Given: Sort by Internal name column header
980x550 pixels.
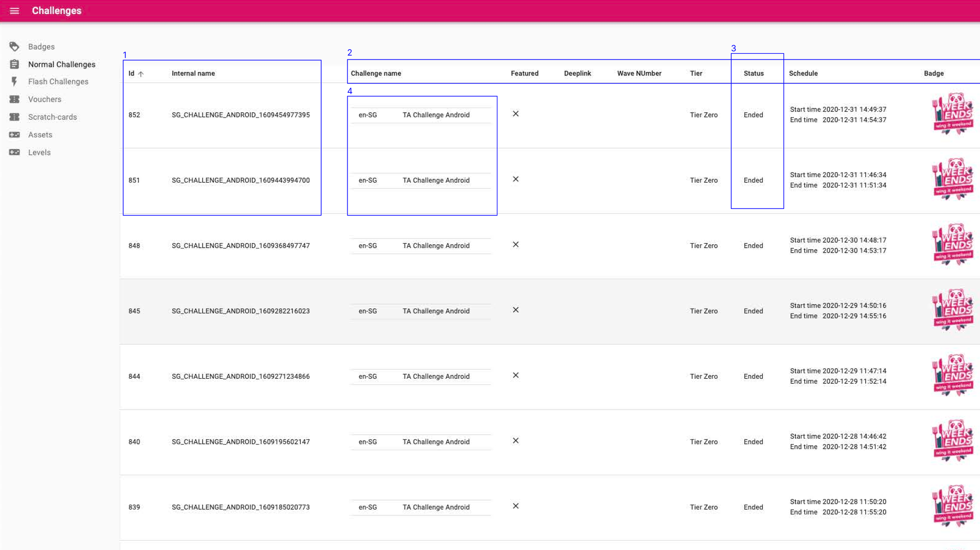Looking at the screenshot, I should 193,73.
